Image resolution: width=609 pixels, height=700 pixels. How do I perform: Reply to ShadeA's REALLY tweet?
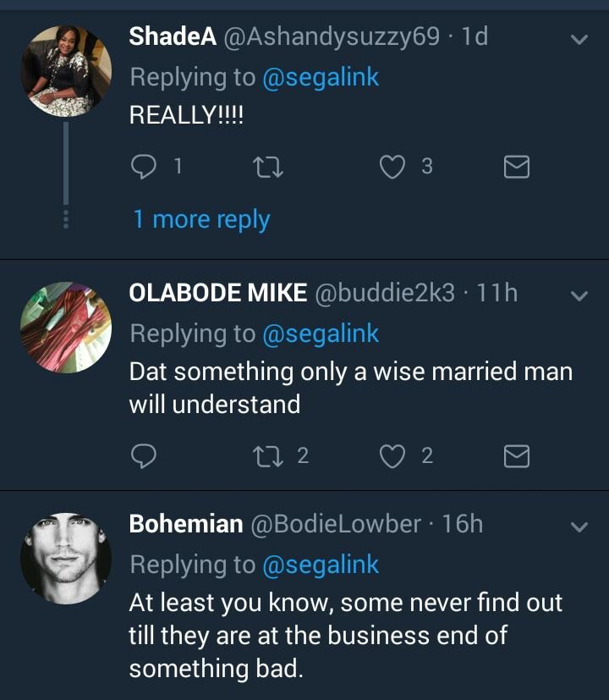pyautogui.click(x=145, y=168)
